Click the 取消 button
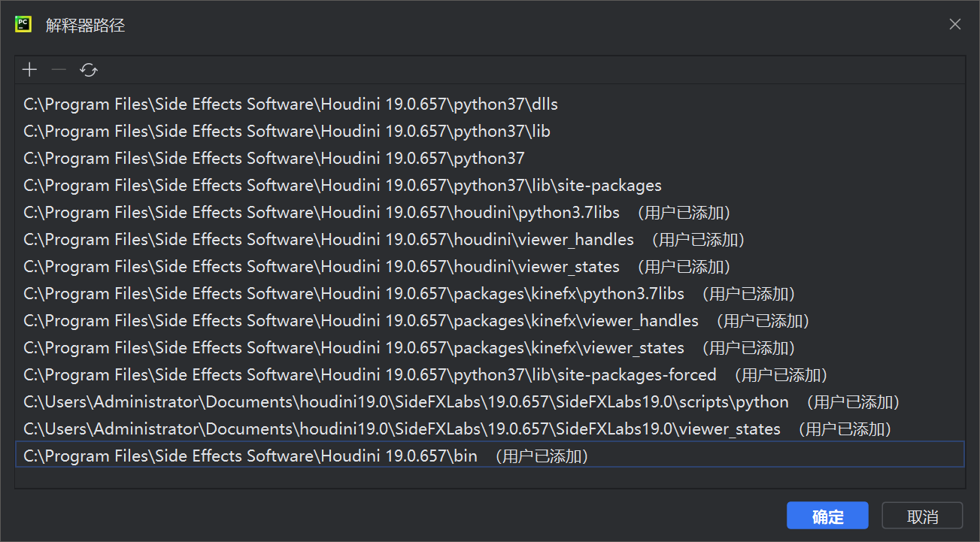Screen dimensions: 980x542 pyautogui.click(x=922, y=516)
